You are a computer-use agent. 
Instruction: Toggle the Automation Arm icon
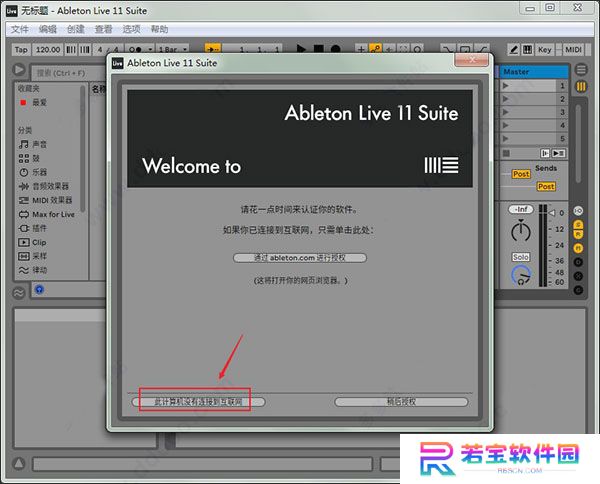pos(375,49)
